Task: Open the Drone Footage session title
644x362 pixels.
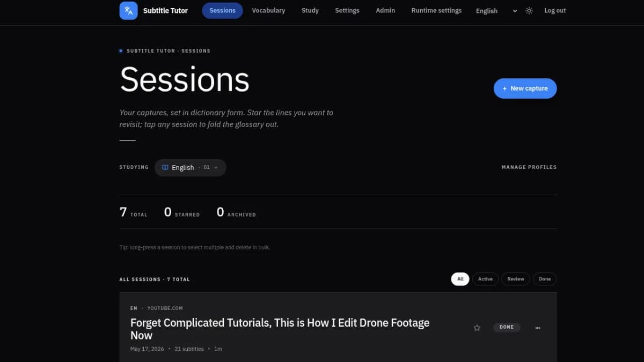Action: pos(280,329)
